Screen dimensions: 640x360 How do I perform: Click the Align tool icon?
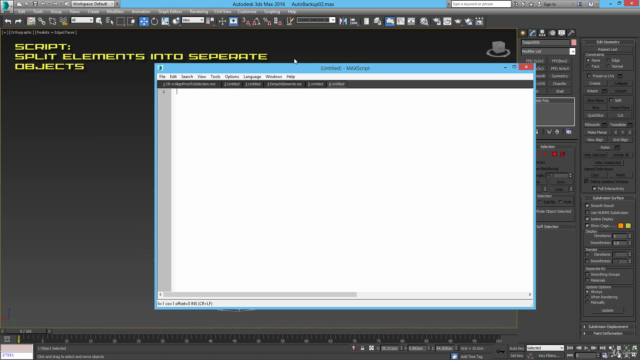354,21
